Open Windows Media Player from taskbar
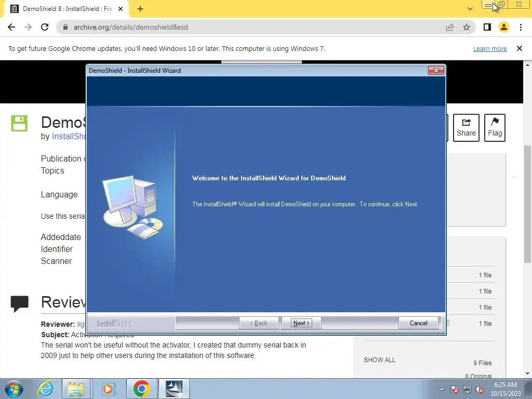Image resolution: width=532 pixels, height=399 pixels. coord(109,389)
